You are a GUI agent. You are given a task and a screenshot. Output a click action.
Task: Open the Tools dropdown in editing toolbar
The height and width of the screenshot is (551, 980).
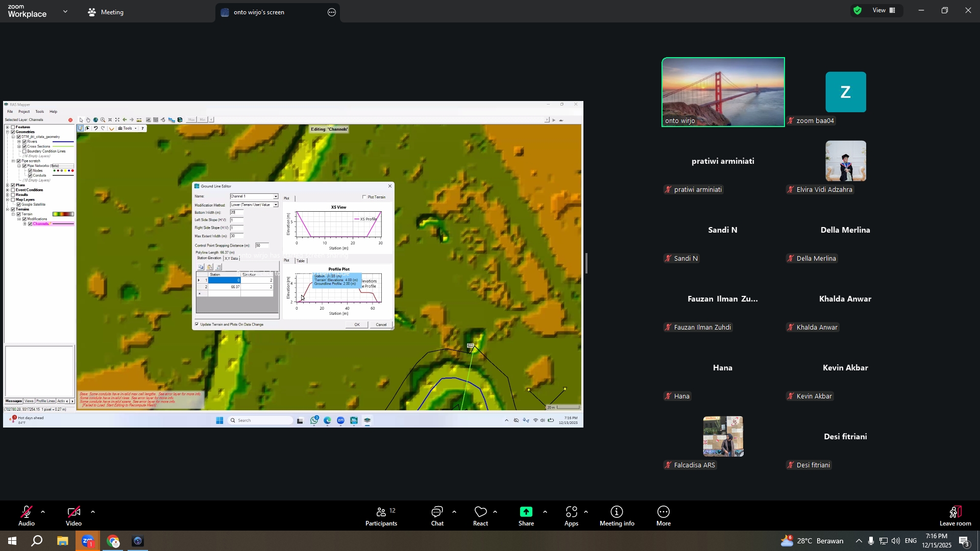click(128, 129)
